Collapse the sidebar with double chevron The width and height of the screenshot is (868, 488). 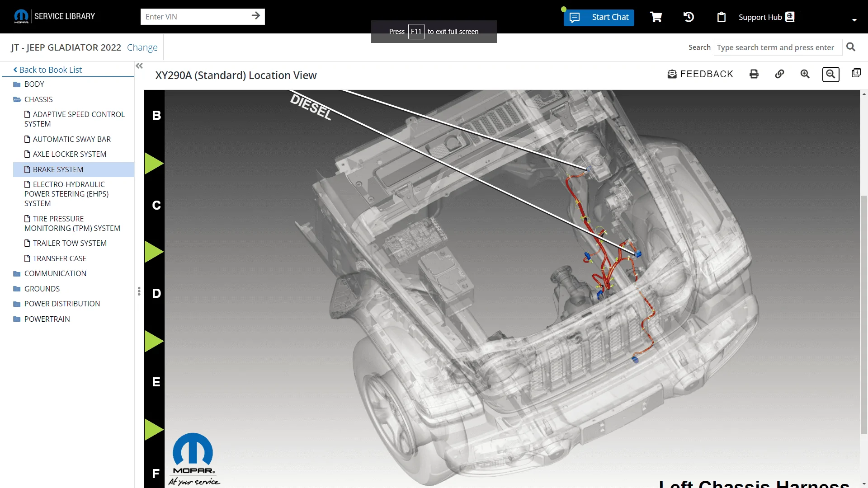point(139,66)
